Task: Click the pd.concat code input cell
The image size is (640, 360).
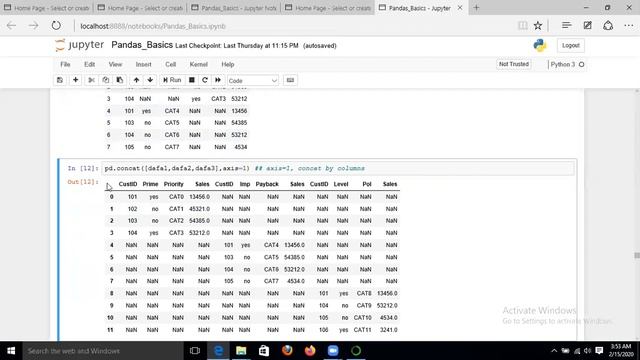Action: click(x=338, y=168)
